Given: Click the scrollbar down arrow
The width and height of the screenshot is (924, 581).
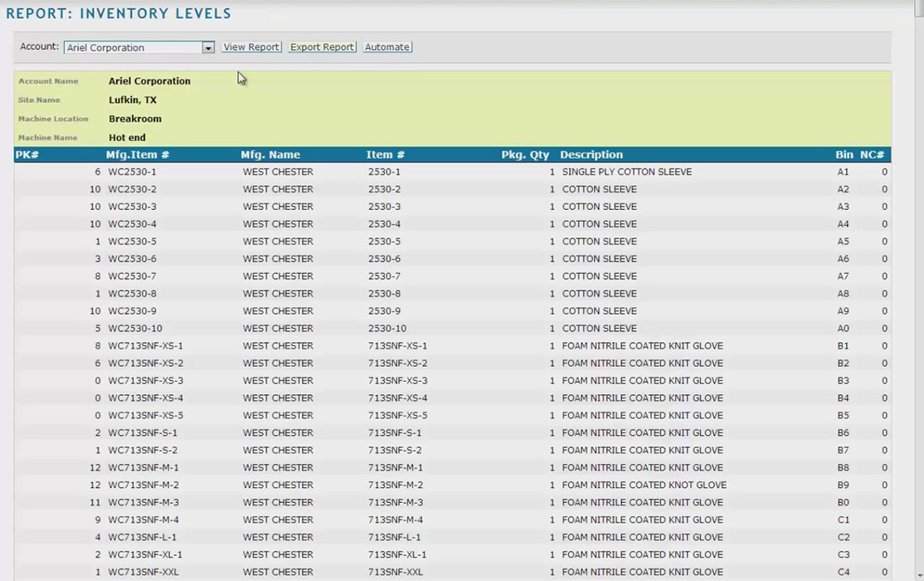Looking at the screenshot, I should (919, 575).
